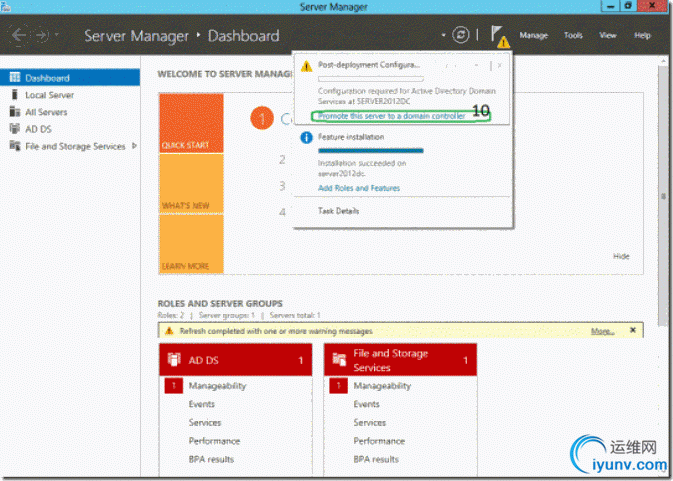The height and width of the screenshot is (481, 673).
Task: Hide the welcome tile
Action: click(621, 256)
